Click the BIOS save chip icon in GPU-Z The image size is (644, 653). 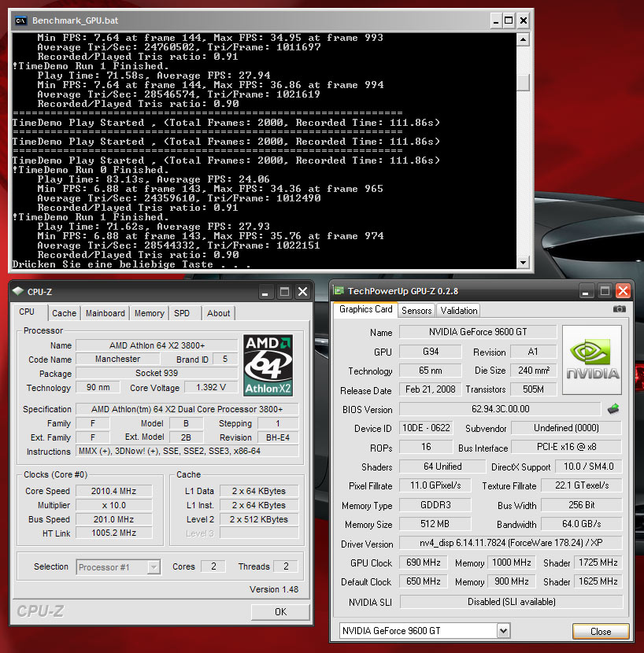pos(613,409)
